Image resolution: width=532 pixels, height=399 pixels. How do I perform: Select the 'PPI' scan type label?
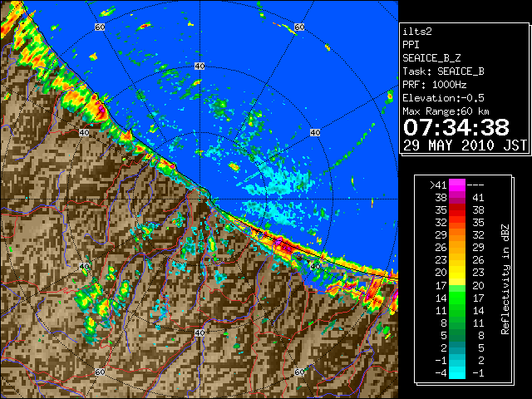411,45
